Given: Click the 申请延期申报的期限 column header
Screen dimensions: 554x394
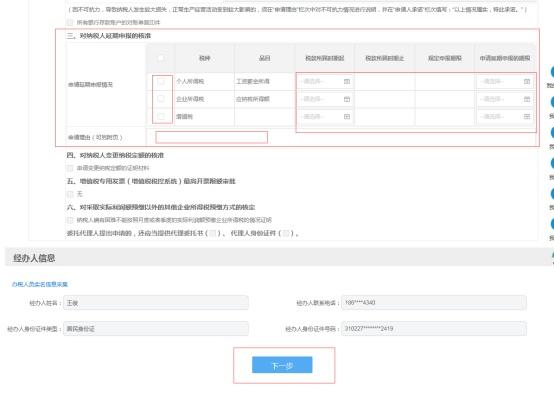Looking at the screenshot, I should (505, 58).
